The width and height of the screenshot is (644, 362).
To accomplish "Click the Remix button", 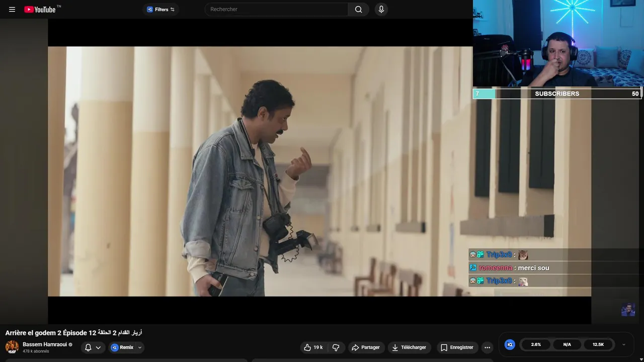I will pos(122,347).
